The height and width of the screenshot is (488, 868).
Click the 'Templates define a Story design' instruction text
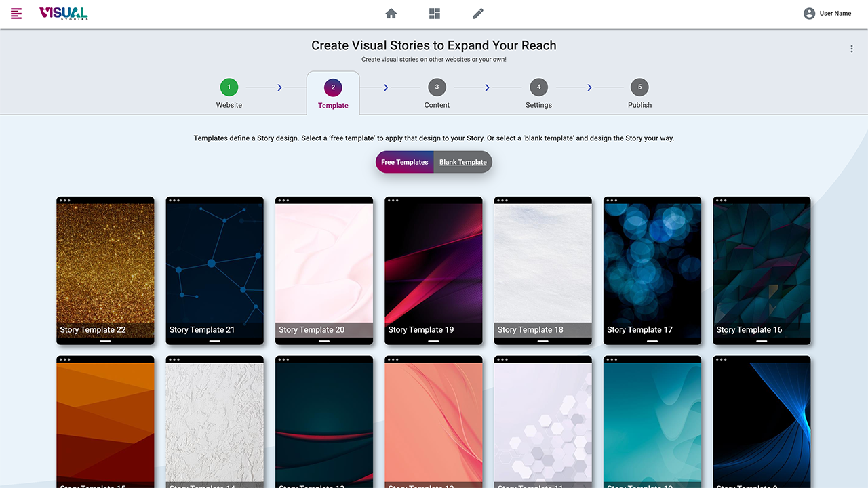434,138
